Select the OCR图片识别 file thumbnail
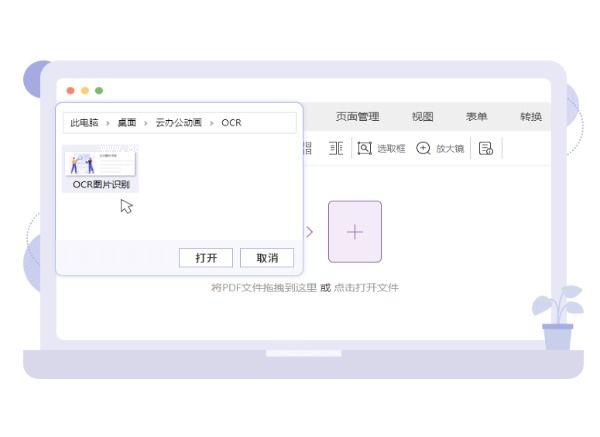The width and height of the screenshot is (600, 437). pos(100,167)
